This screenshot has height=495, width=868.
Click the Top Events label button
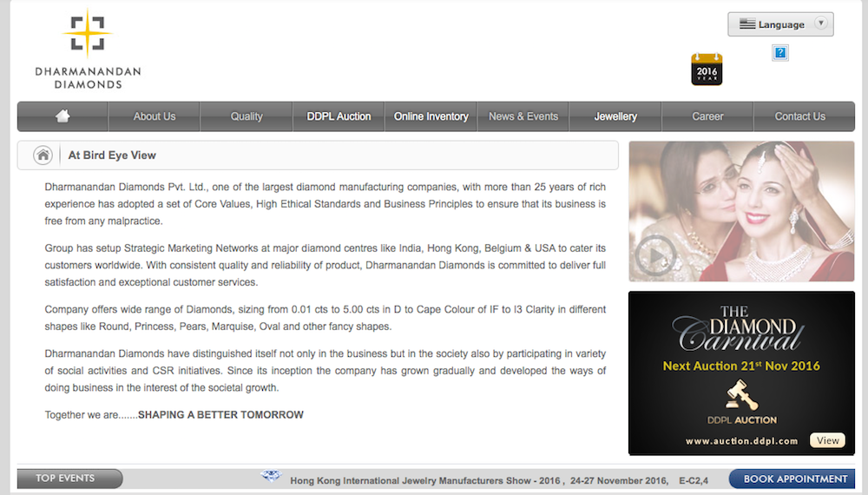coord(69,478)
